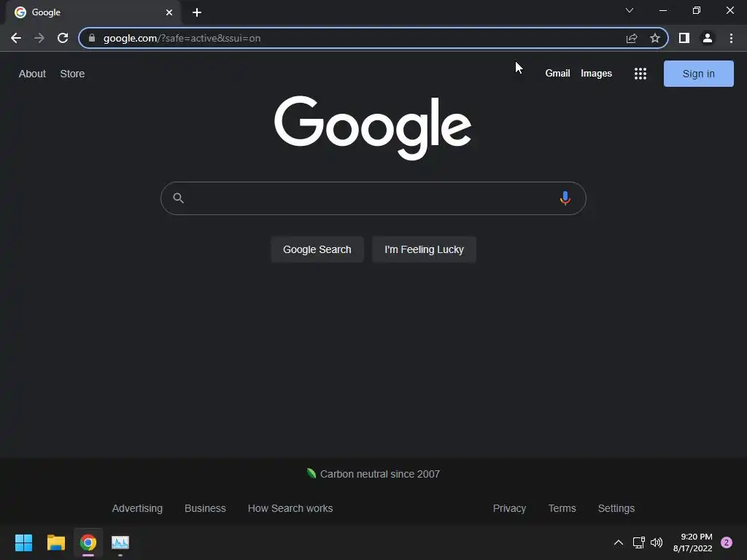
Task: Open the Store link
Action: click(x=72, y=74)
